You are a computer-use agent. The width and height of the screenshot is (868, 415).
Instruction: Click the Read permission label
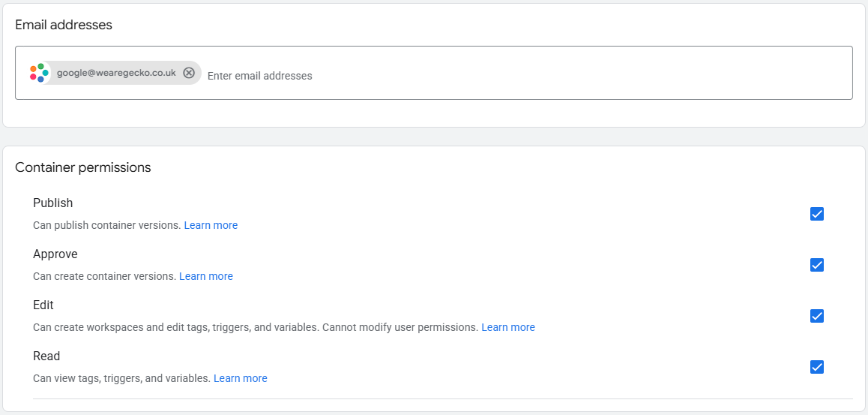point(46,356)
